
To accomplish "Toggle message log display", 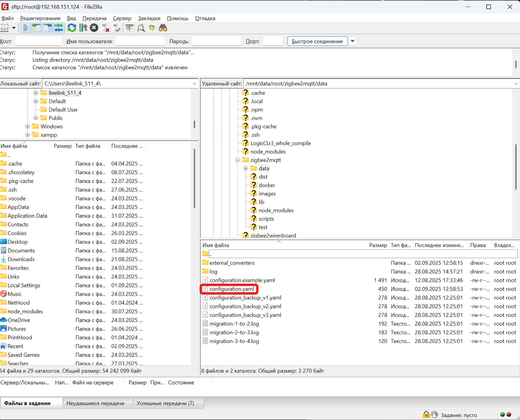I will [25, 28].
